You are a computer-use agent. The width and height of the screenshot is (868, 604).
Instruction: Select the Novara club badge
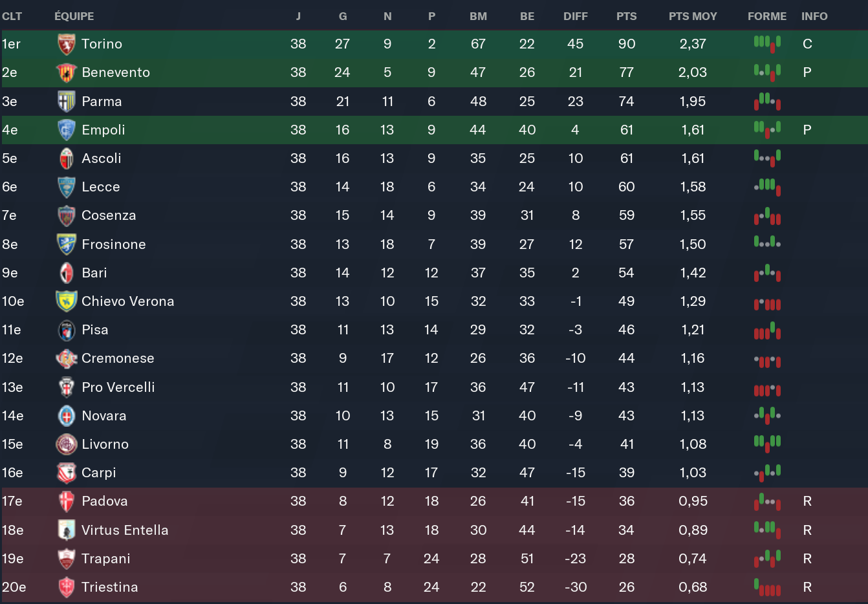(x=66, y=416)
